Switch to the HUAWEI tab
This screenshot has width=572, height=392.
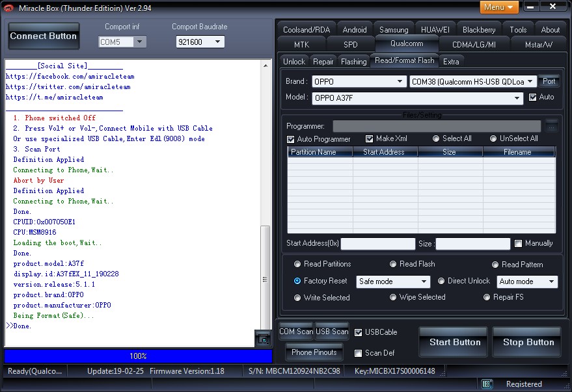point(435,29)
